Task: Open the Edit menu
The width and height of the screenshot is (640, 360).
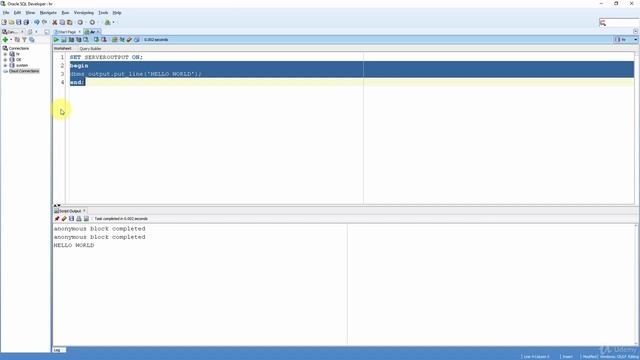Action: [17, 13]
